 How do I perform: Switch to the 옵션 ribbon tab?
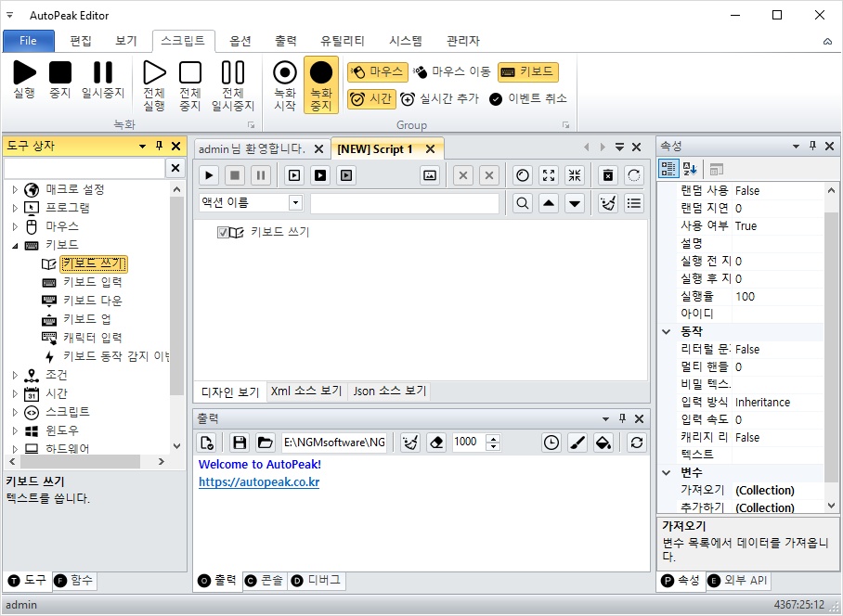click(x=240, y=41)
